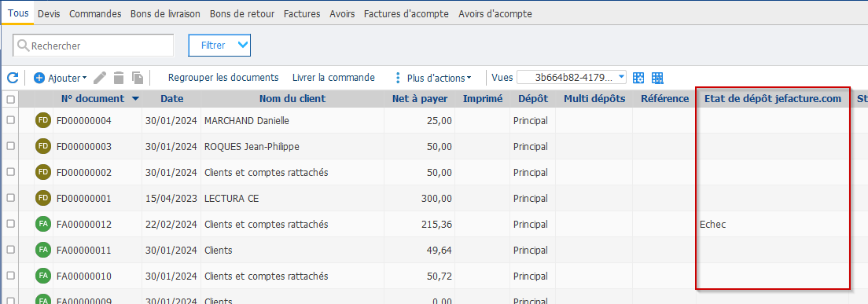Viewport: 868px width, 304px height.
Task: Click into the Rechercher search field
Action: (94, 46)
